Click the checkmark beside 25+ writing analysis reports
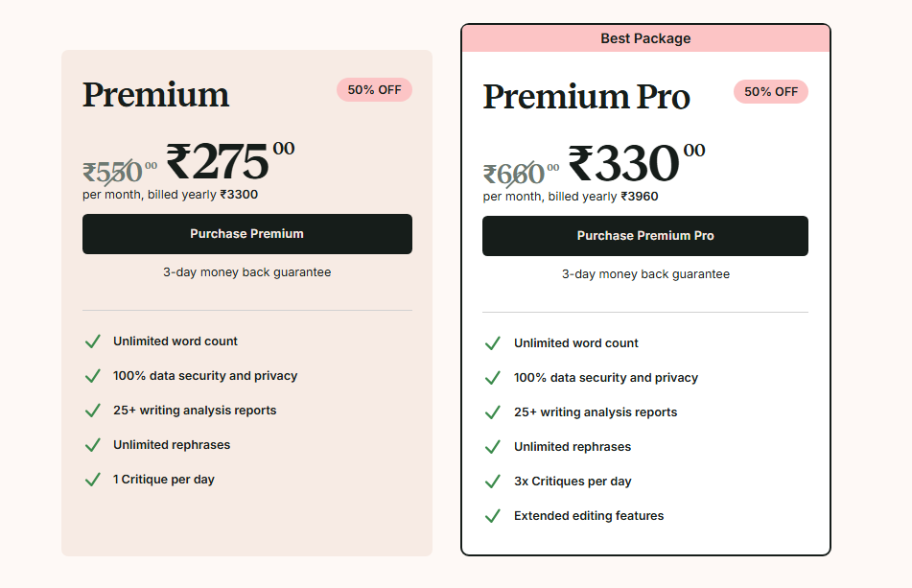Screen dimensions: 912x588 [93, 411]
